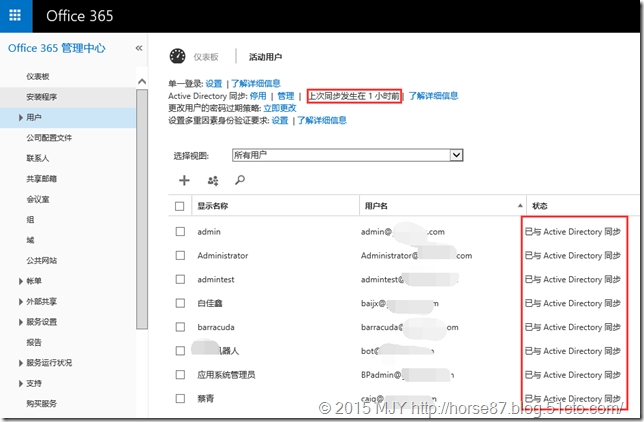
Task: Click the bulk add users icon
Action: coord(213,180)
